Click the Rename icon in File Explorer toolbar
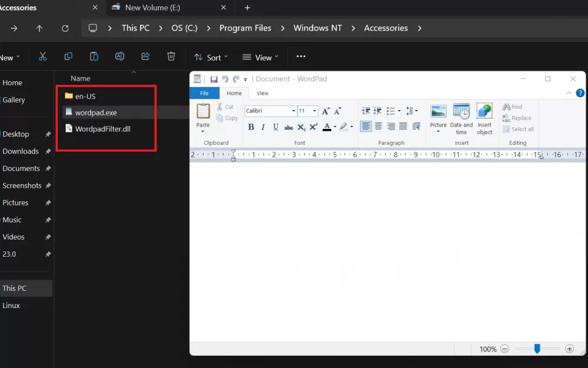Screen dimensions: 588x368 point(119,57)
